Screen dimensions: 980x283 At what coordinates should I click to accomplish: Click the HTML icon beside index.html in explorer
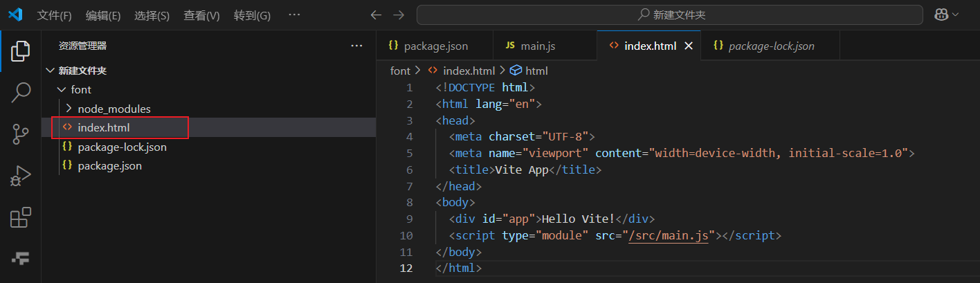[x=67, y=127]
